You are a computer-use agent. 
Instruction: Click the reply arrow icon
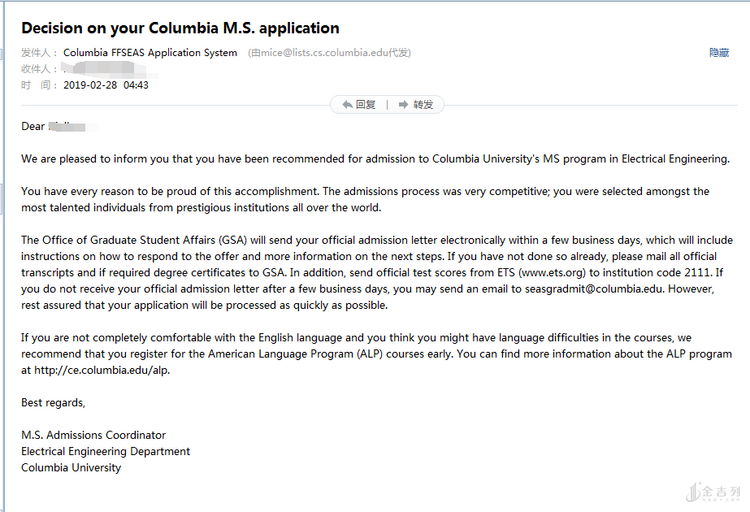(x=347, y=105)
